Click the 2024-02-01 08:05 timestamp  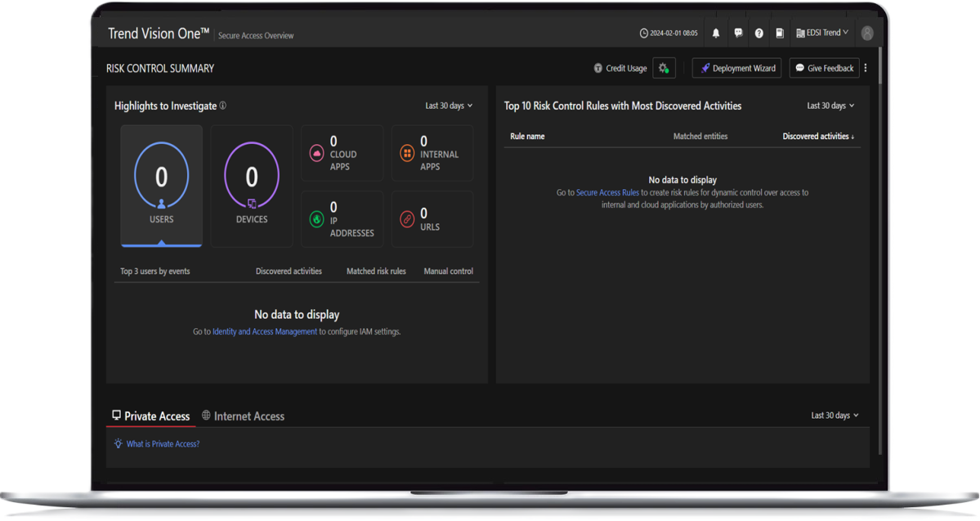pyautogui.click(x=673, y=34)
